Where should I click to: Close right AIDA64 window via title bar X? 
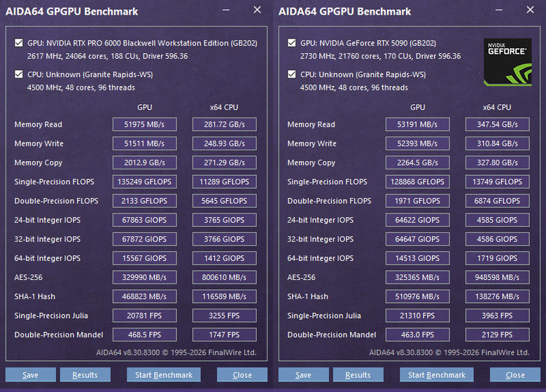pos(531,10)
